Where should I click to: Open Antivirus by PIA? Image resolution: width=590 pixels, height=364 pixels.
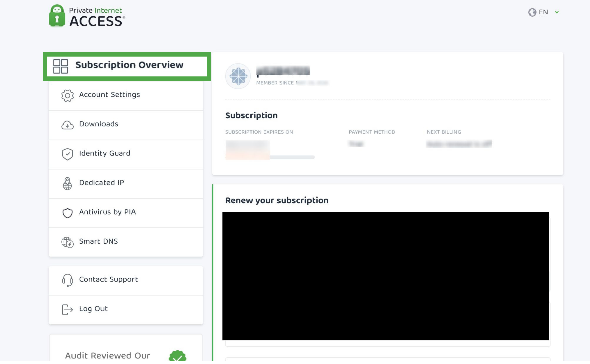click(x=126, y=213)
